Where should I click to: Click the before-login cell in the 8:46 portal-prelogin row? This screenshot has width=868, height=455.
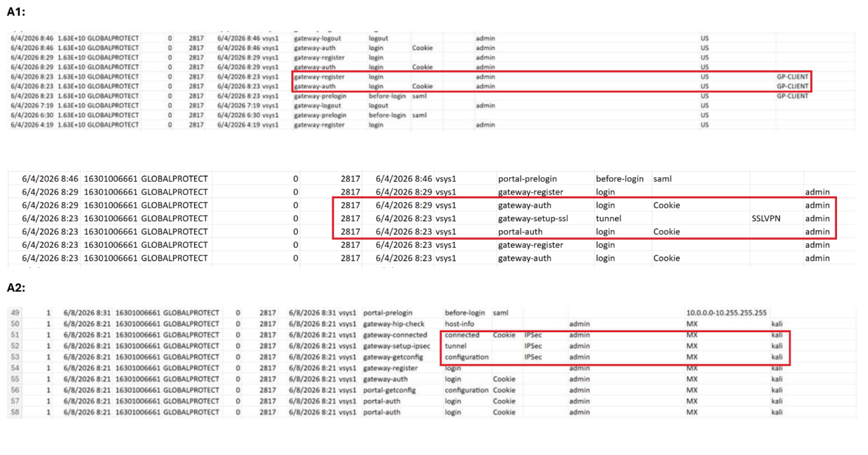619,179
